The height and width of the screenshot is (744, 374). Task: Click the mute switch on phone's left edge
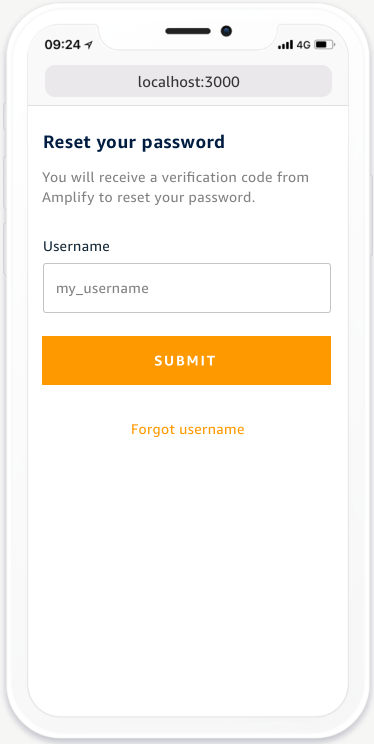coord(5,116)
